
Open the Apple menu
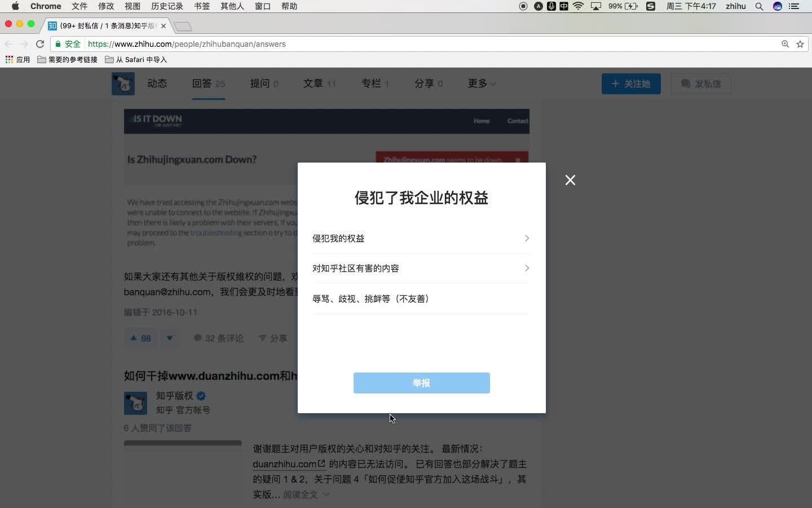click(15, 6)
